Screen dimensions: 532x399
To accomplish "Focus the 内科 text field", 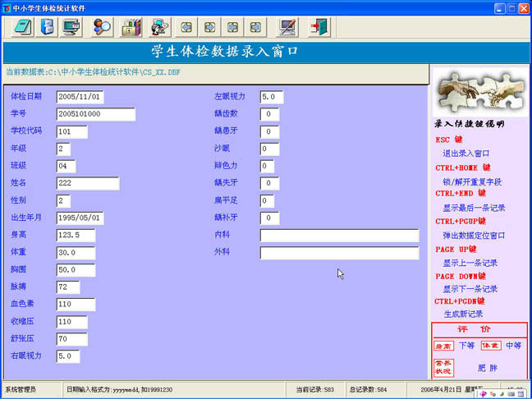I will point(339,236).
